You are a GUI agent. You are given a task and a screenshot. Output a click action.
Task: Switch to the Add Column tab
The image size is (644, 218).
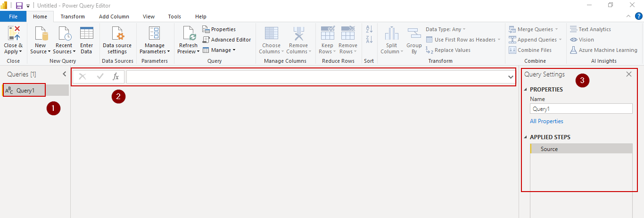114,17
